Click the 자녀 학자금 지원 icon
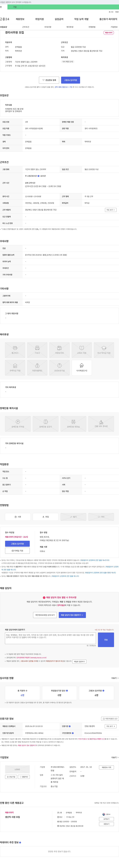This screenshot has height=868, width=119. (x=104, y=350)
